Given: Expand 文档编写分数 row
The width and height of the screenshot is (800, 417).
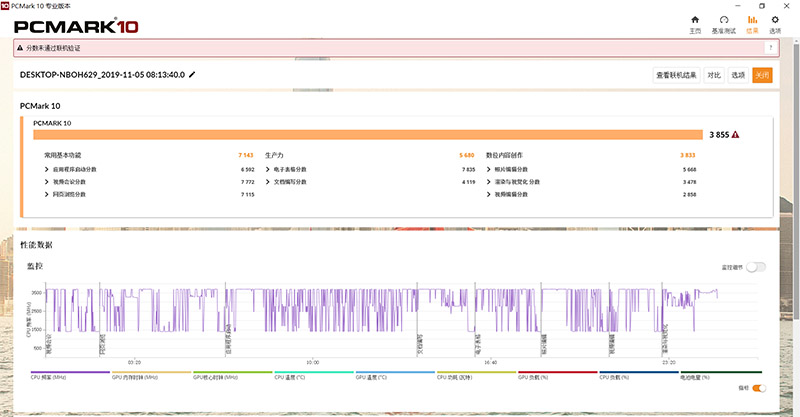Looking at the screenshot, I should (268, 182).
